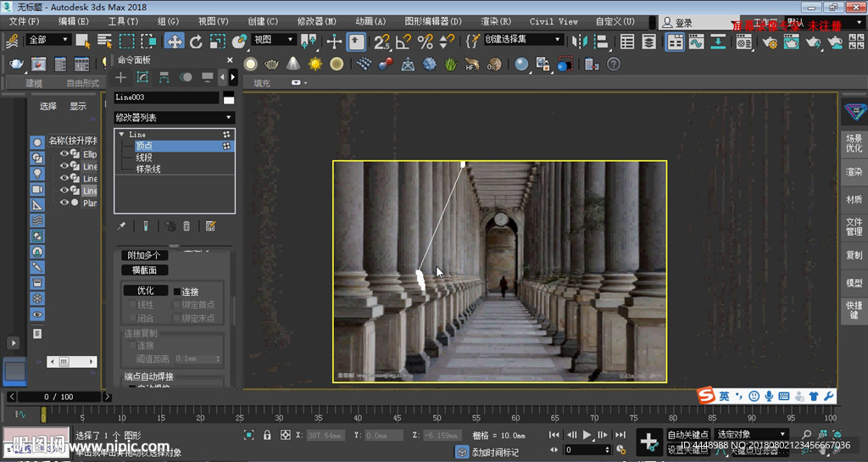Switch to 自由形式 ribbon tab
The height and width of the screenshot is (462, 868).
tap(83, 83)
